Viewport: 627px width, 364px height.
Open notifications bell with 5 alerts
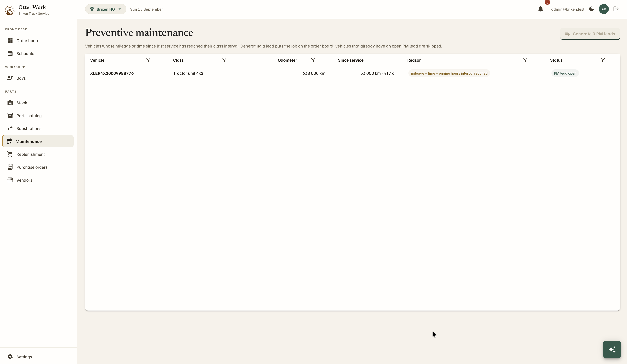540,9
